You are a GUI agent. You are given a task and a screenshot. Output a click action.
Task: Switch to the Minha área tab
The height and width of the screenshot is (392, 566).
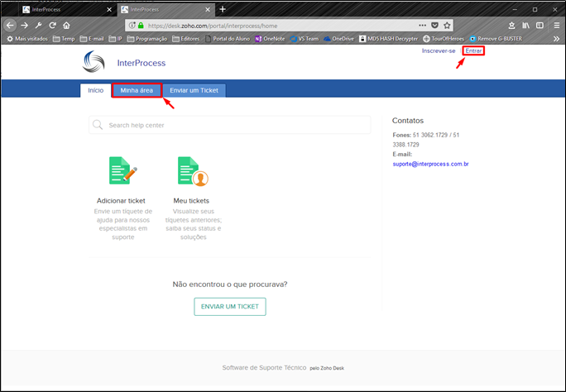pos(137,90)
